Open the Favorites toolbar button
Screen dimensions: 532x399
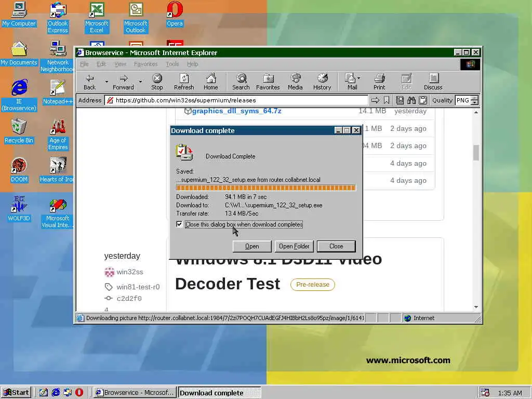(268, 82)
